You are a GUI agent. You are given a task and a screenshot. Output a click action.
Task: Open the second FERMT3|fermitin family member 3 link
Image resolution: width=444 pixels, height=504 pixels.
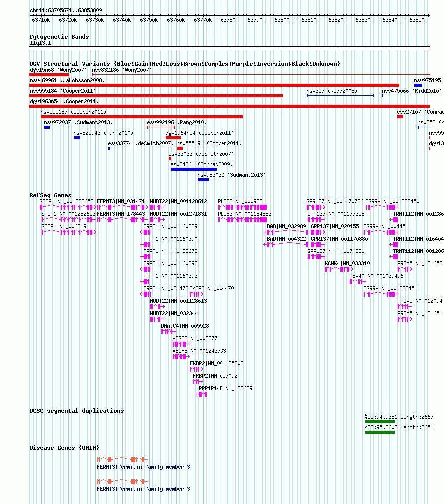pos(143,489)
